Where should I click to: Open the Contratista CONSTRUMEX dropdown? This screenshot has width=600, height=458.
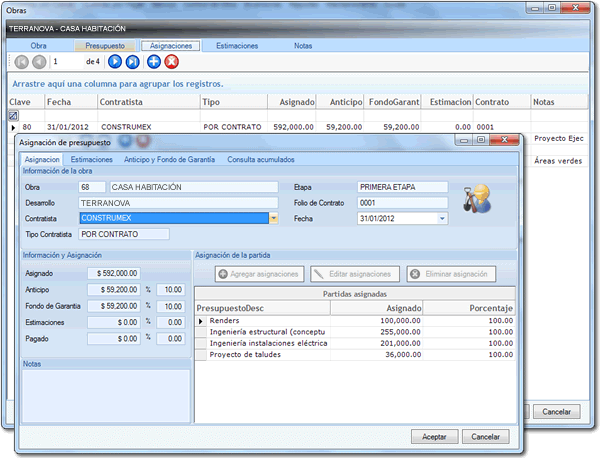coord(274,218)
